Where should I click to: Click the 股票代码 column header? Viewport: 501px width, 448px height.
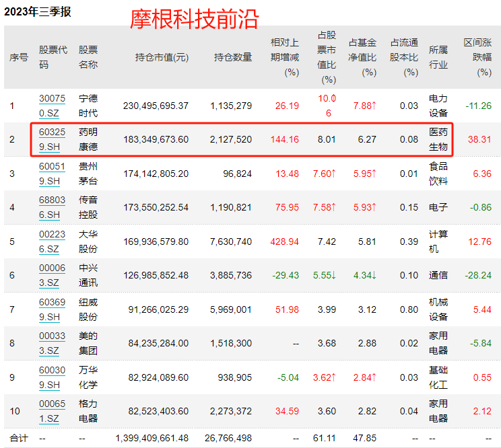[53, 57]
